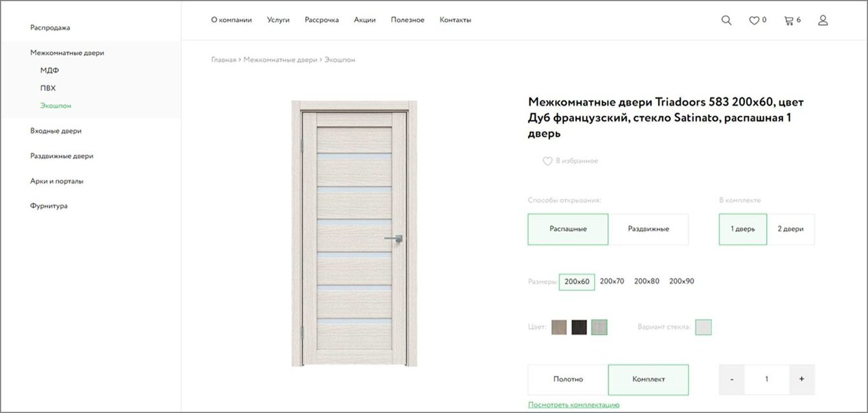Select 'МДФ' subcategory
This screenshot has width=868, height=413.
[50, 71]
